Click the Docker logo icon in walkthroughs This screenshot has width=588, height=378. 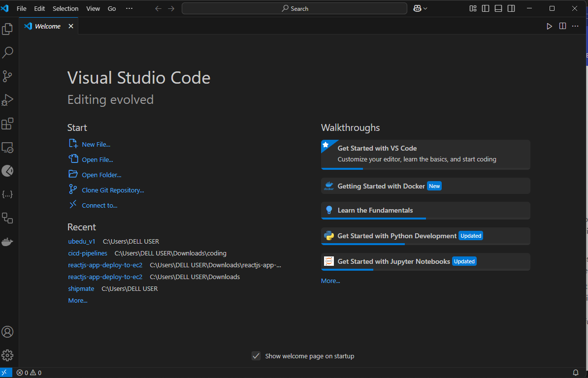pyautogui.click(x=329, y=186)
